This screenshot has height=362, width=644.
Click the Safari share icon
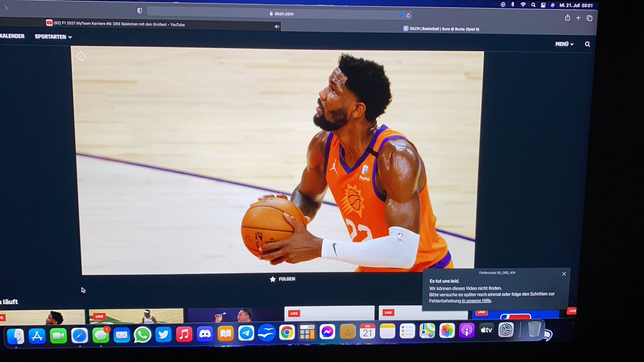coord(567,18)
